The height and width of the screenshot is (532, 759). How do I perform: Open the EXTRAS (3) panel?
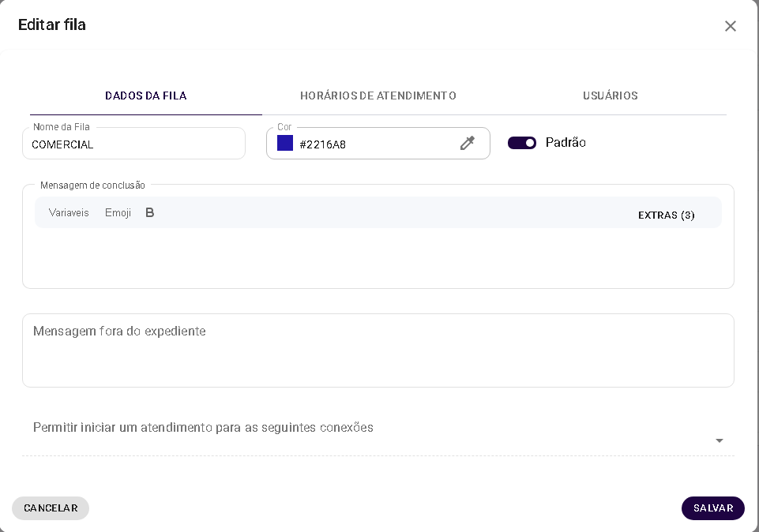click(666, 214)
